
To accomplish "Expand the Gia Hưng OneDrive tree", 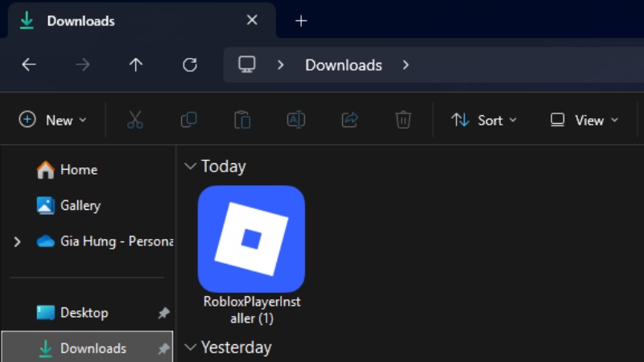I will pyautogui.click(x=17, y=241).
